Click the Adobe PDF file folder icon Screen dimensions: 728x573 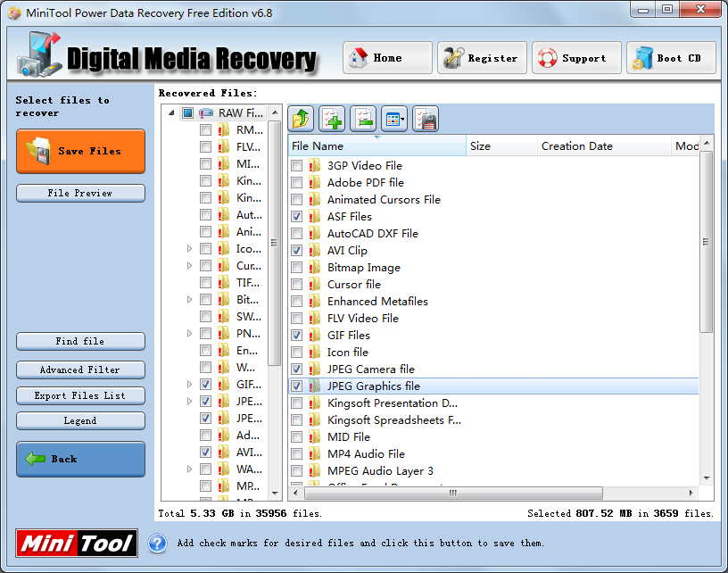click(315, 182)
